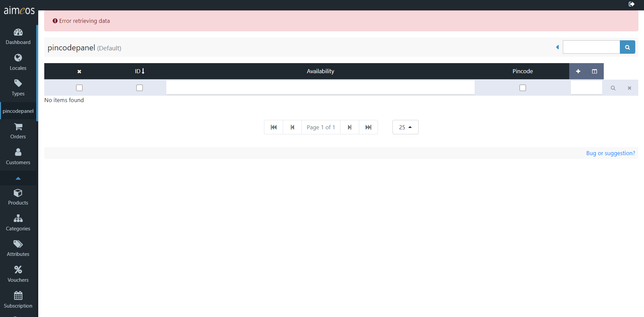Screen dimensions: 644x317
Task: Click the Error retrieving data alert
Action: point(341,21)
